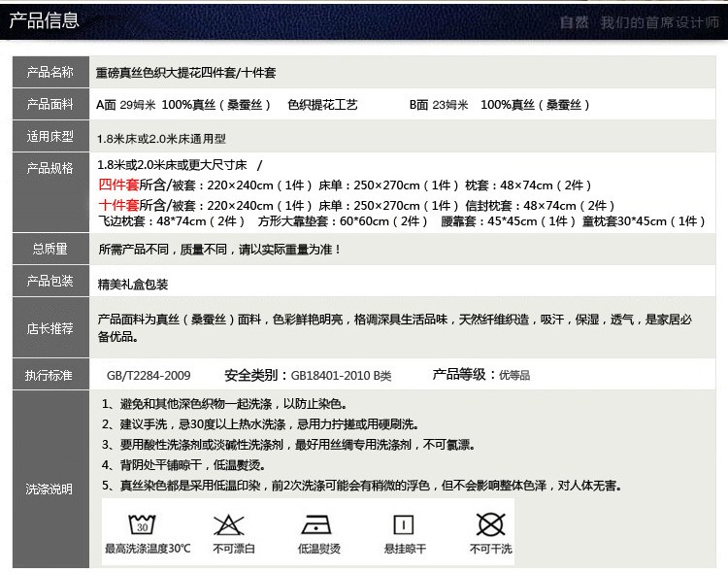Click the 产品信息 header title
The image size is (728, 573).
tap(45, 20)
